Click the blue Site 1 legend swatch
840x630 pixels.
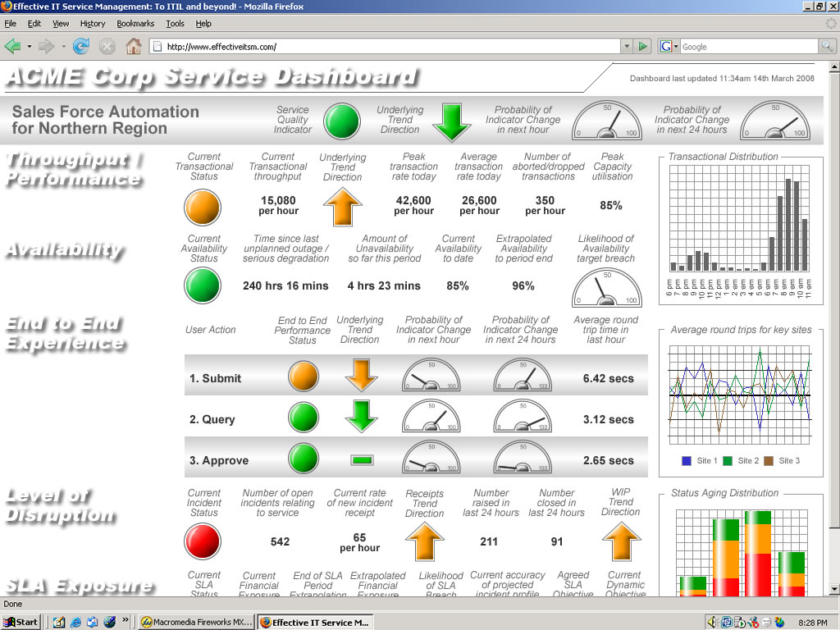coord(687,461)
